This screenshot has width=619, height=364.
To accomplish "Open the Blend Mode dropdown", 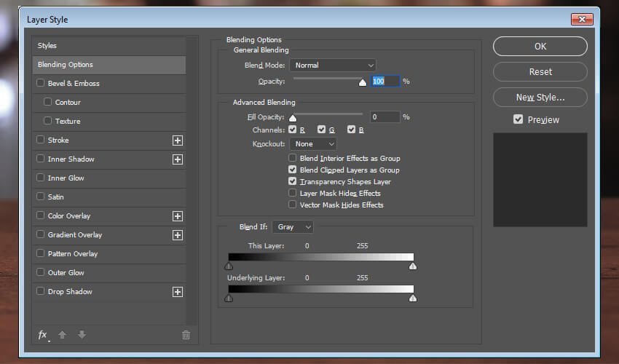I will (x=333, y=65).
